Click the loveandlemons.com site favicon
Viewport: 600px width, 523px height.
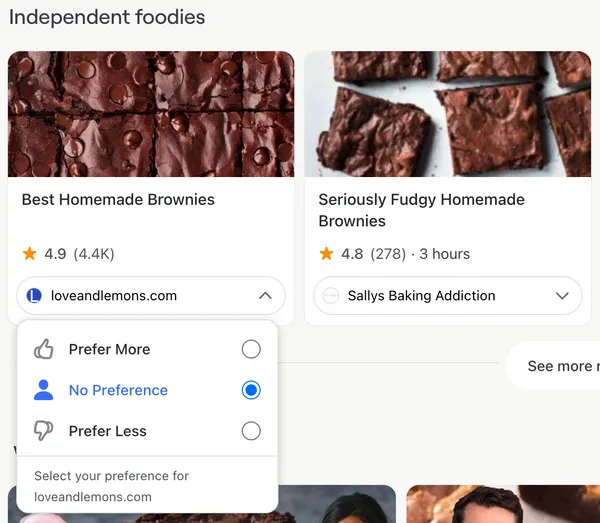point(34,296)
